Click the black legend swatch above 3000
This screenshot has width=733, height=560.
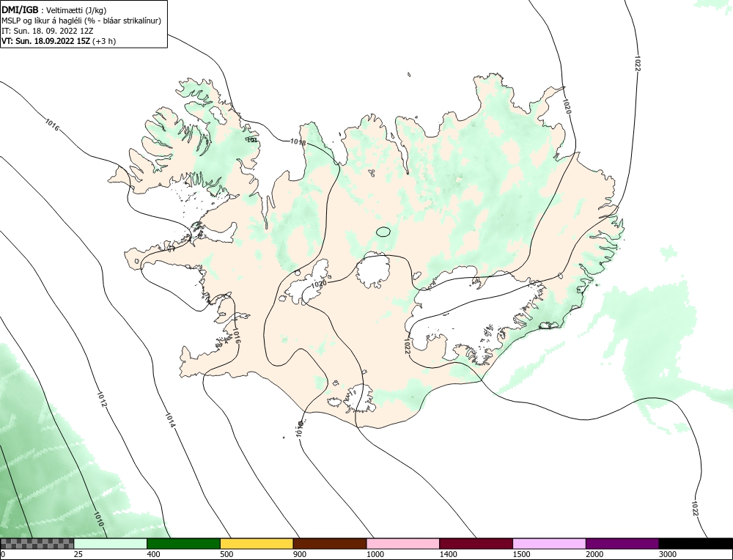[696, 544]
